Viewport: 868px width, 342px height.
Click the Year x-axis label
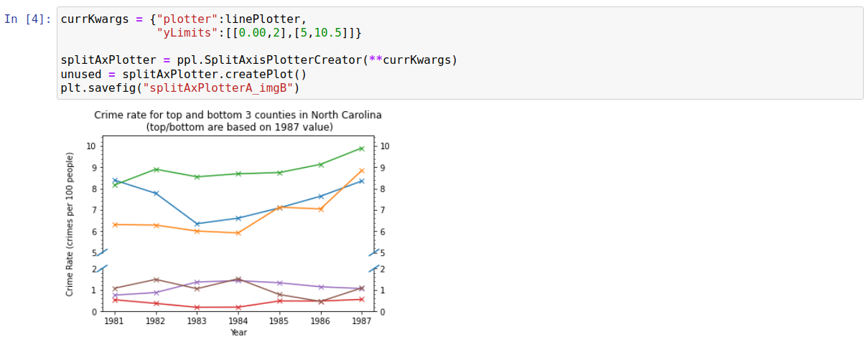coord(238,333)
